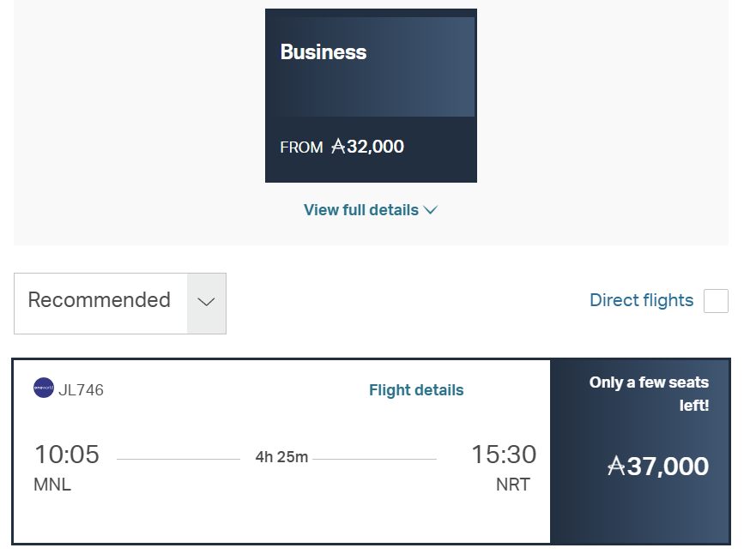The height and width of the screenshot is (560, 750).
Task: Click the 15:30 arrival time
Action: [504, 455]
